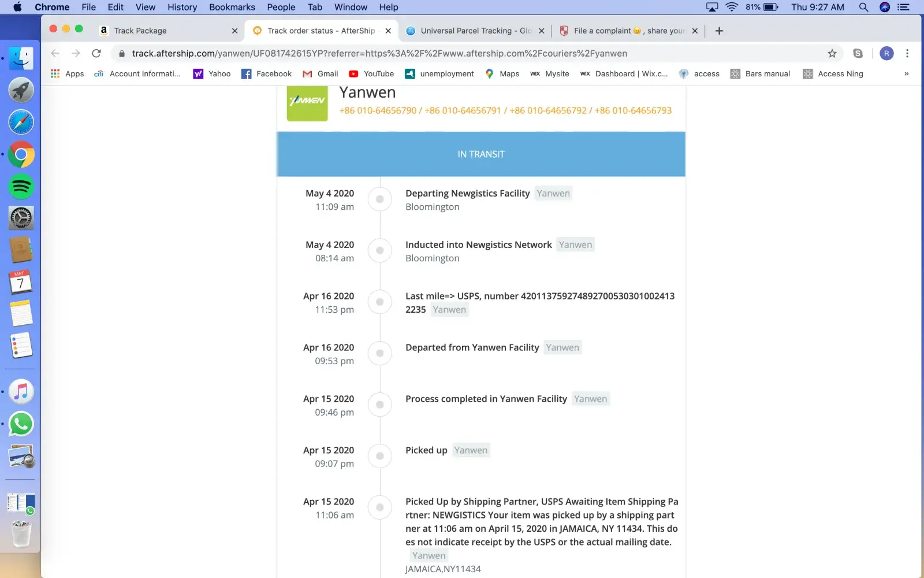Click the Yanwen courier logo
Screen dimensions: 924x578
307,102
